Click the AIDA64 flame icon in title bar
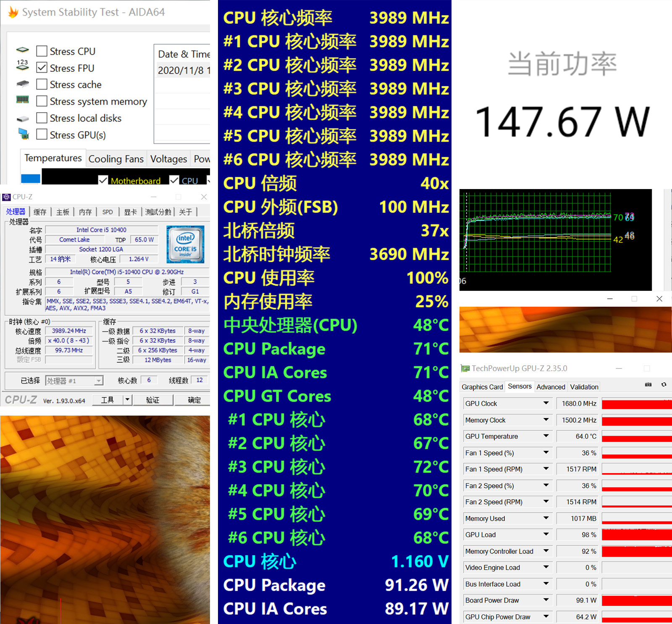 tap(13, 12)
